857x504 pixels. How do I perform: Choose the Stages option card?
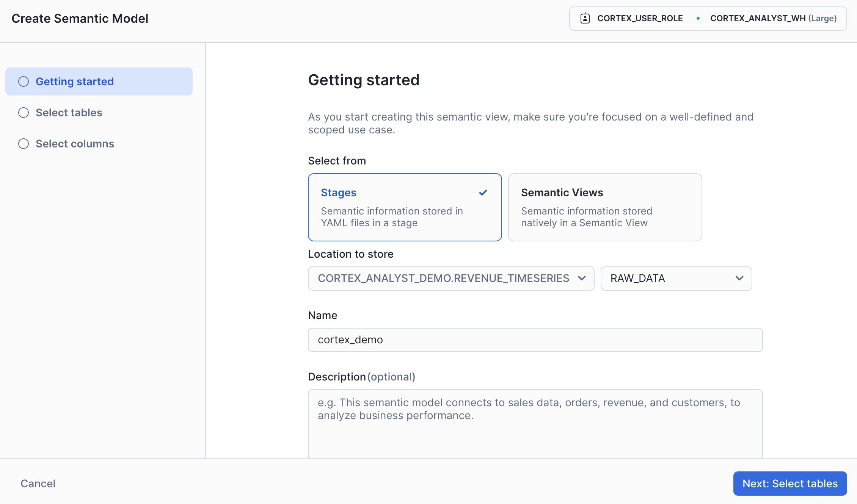pyautogui.click(x=405, y=207)
